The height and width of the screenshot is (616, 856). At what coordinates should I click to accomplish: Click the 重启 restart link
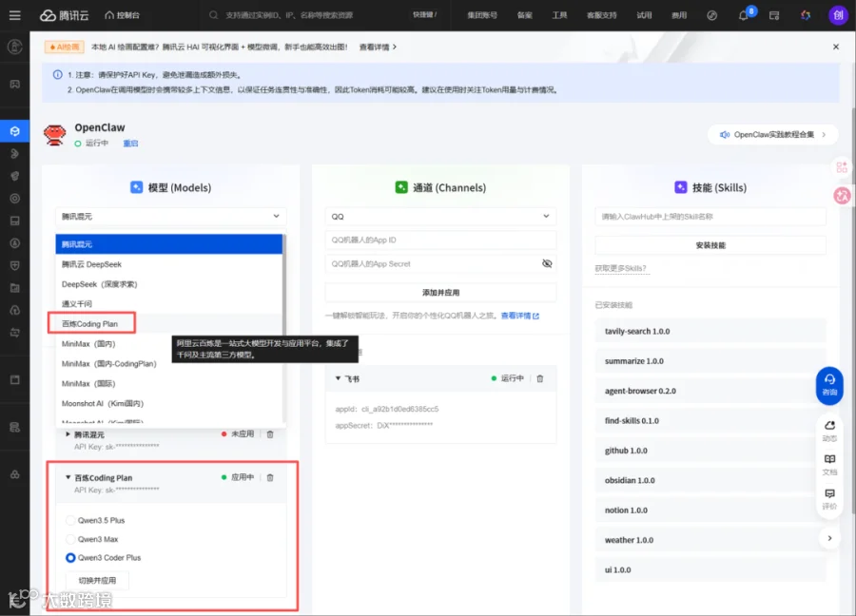click(130, 144)
